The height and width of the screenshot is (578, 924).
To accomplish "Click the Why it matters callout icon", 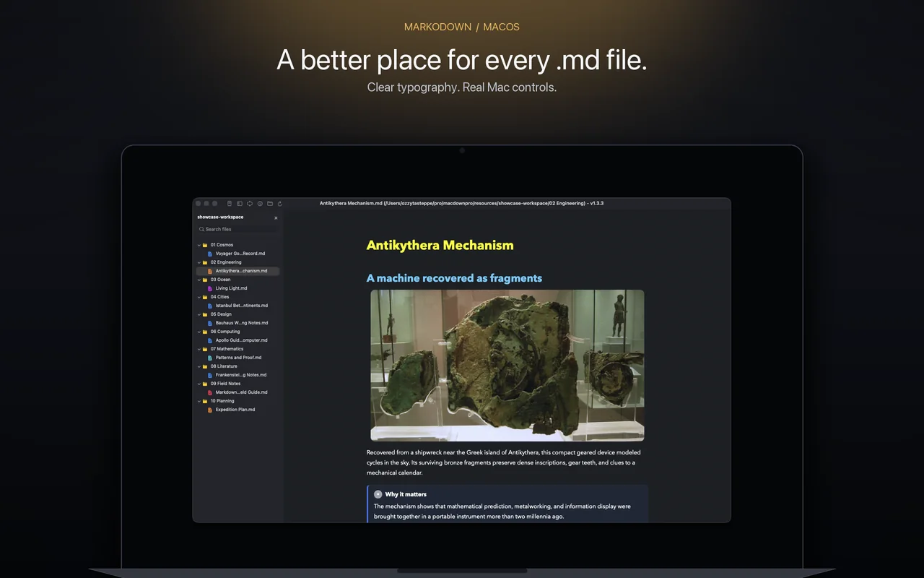I will [378, 494].
